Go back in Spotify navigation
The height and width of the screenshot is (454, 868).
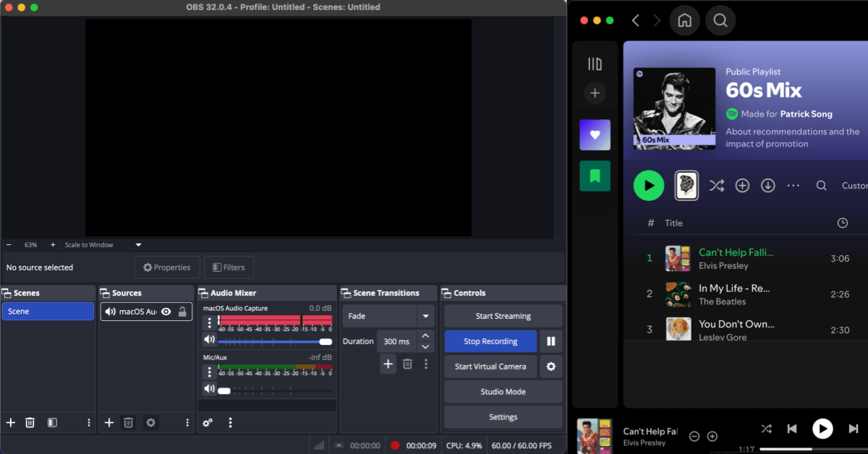pos(635,20)
